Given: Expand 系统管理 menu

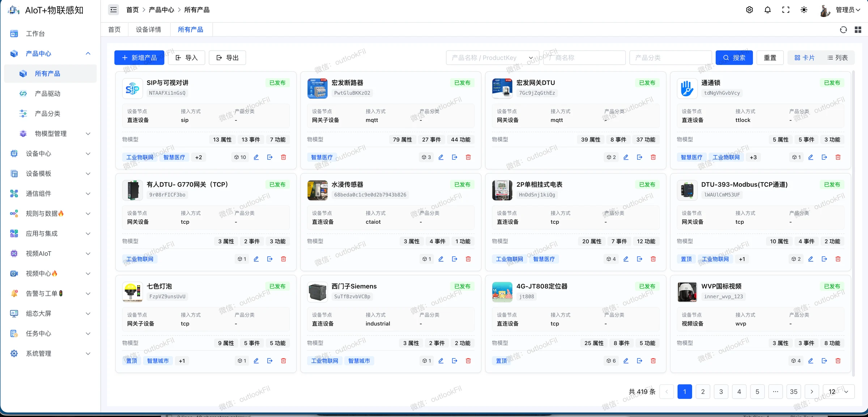Looking at the screenshot, I should (x=88, y=353).
